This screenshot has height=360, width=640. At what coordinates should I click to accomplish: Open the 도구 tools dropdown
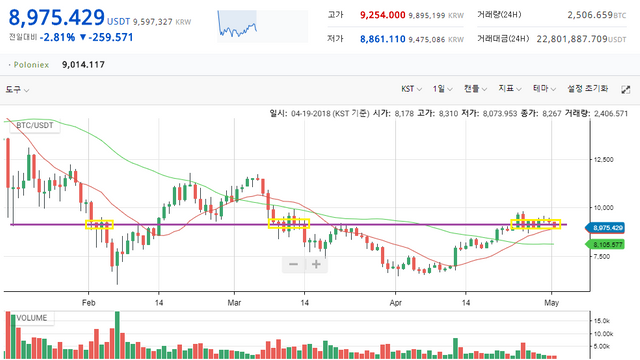pyautogui.click(x=17, y=89)
